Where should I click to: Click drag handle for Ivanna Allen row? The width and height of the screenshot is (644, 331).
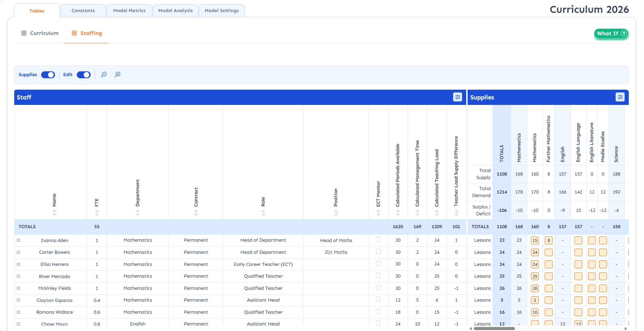[18, 240]
